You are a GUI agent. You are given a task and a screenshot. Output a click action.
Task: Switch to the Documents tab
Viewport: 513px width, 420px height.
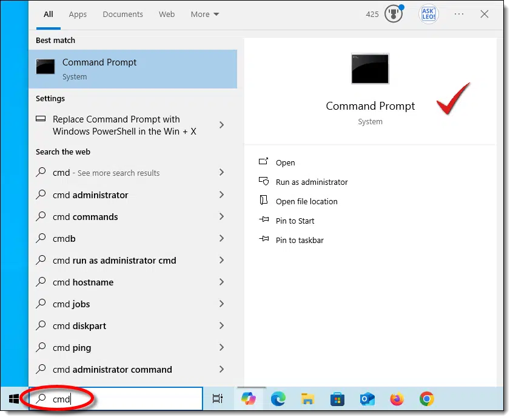123,15
